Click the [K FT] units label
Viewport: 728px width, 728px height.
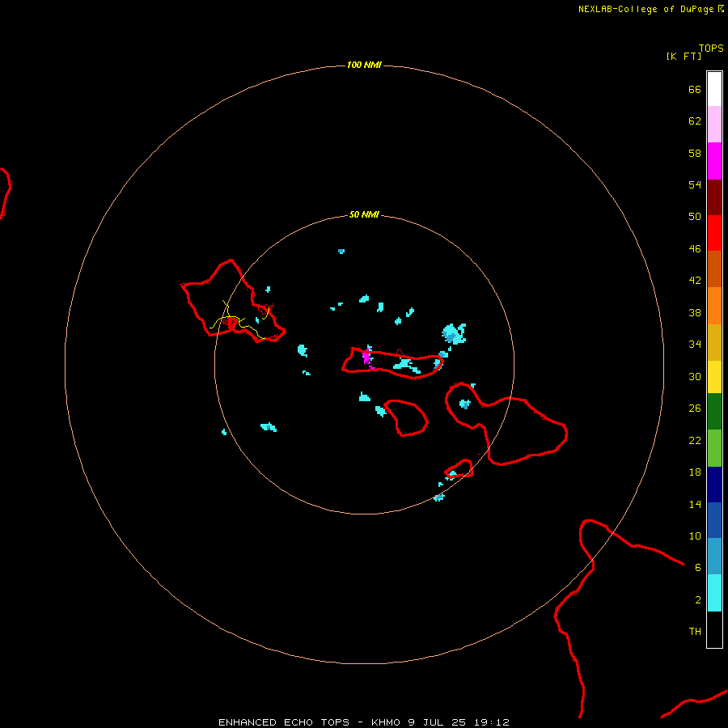tap(684, 56)
